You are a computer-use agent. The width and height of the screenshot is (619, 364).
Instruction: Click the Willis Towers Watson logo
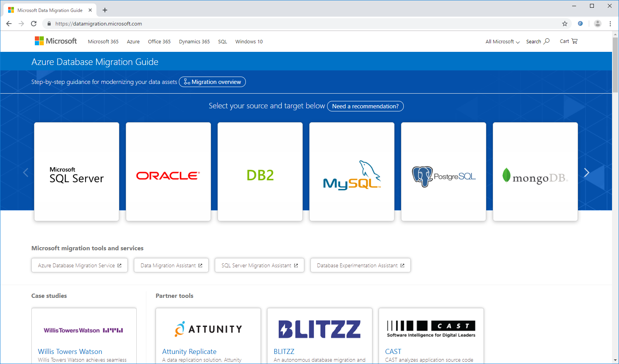click(x=83, y=330)
